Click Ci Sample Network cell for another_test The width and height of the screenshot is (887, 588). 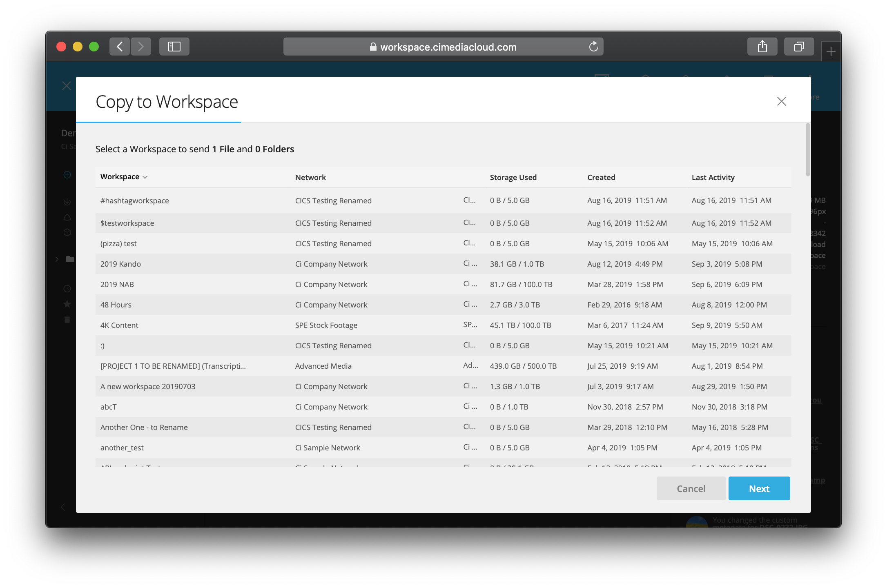tap(328, 448)
